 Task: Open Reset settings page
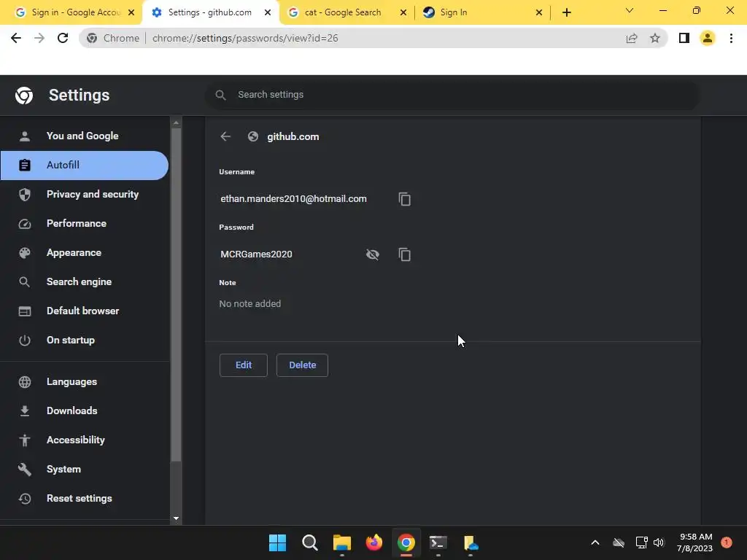(x=85, y=498)
